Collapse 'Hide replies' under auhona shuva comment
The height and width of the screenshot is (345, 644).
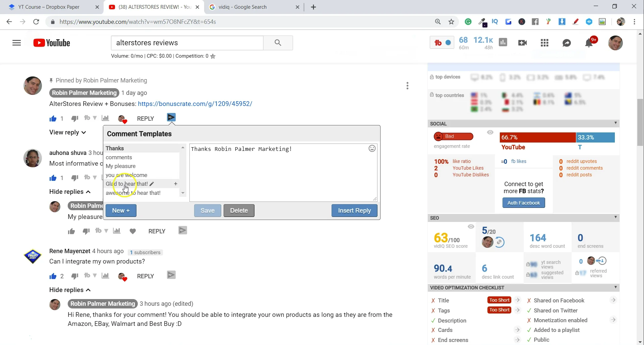(x=70, y=192)
